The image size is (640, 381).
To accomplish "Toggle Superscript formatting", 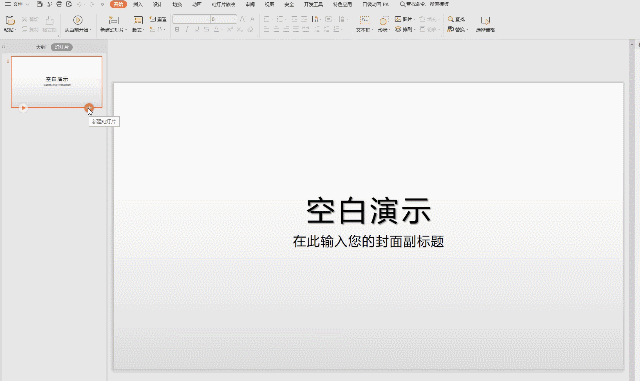I will tap(230, 29).
